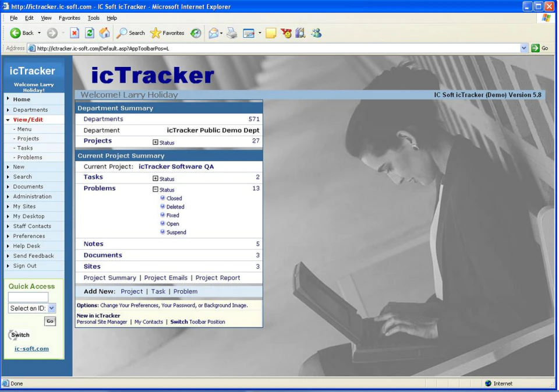
Task: Click the Suspend status bullet icon
Action: [x=162, y=232]
